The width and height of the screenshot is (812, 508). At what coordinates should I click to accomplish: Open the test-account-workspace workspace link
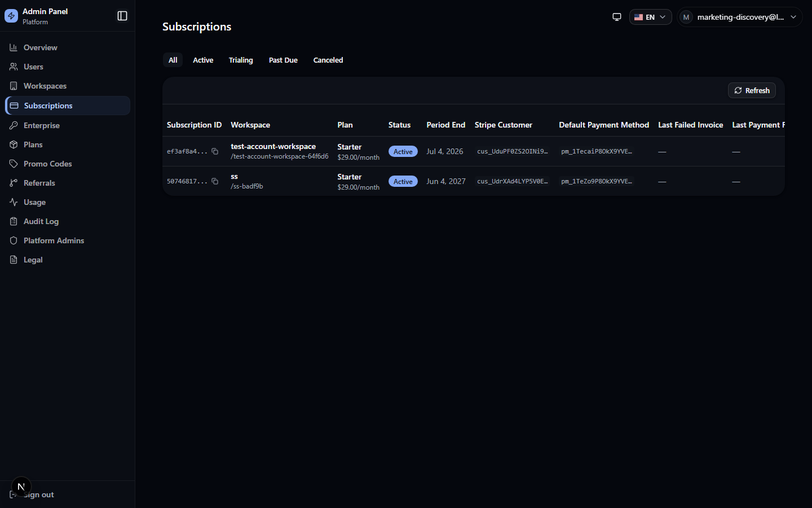273,146
